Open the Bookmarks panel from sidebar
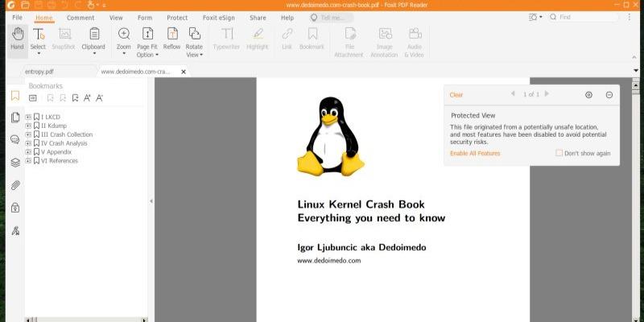Image resolution: width=644 pixels, height=322 pixels. (14, 96)
